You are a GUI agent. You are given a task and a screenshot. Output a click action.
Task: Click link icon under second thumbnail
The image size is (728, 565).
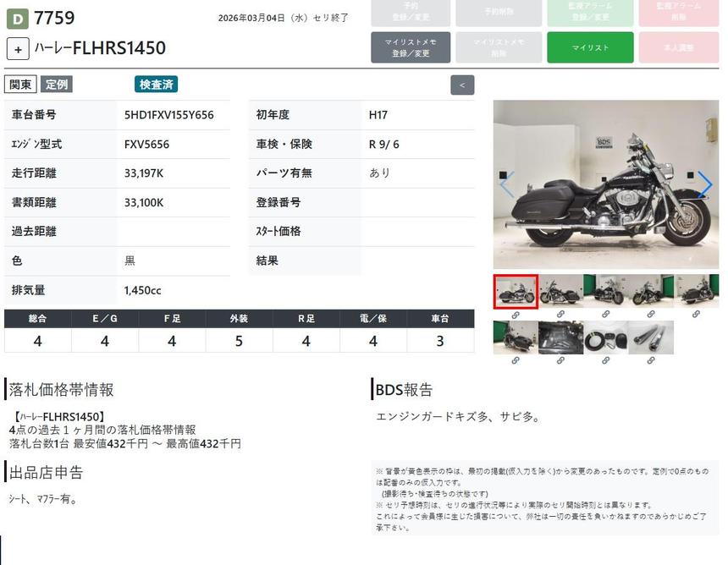560,315
